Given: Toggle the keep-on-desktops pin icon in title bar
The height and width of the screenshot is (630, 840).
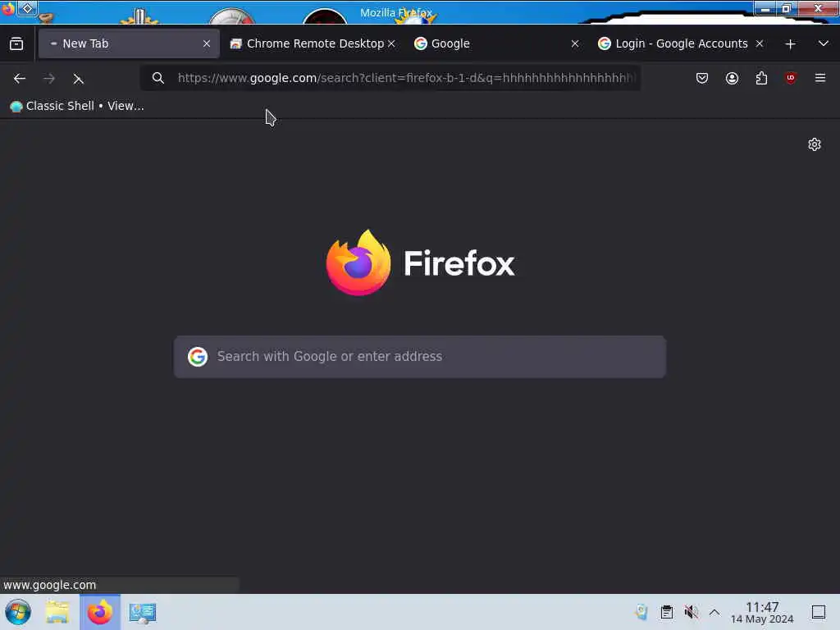Looking at the screenshot, I should coord(27,8).
